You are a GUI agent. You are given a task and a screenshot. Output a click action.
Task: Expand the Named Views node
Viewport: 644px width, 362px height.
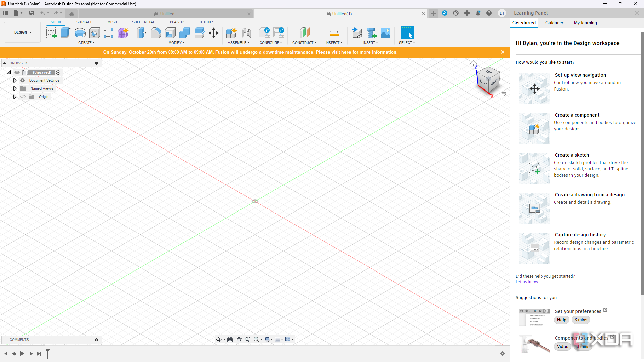coord(15,88)
